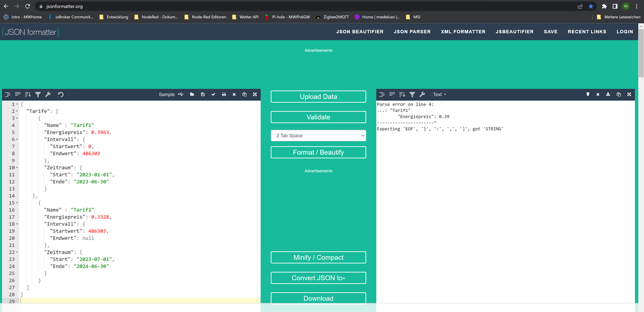Validate input with the checkmark icon
This screenshot has height=312, width=644.
(x=213, y=94)
